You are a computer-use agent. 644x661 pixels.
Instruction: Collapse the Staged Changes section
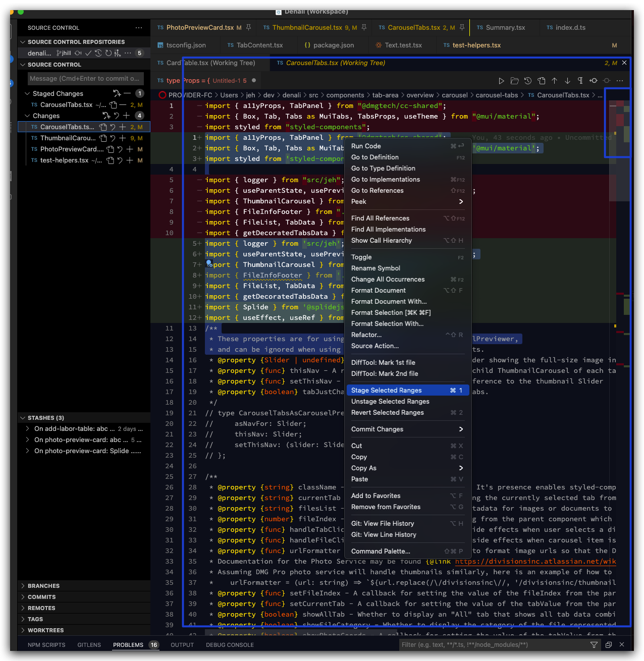[x=28, y=93]
